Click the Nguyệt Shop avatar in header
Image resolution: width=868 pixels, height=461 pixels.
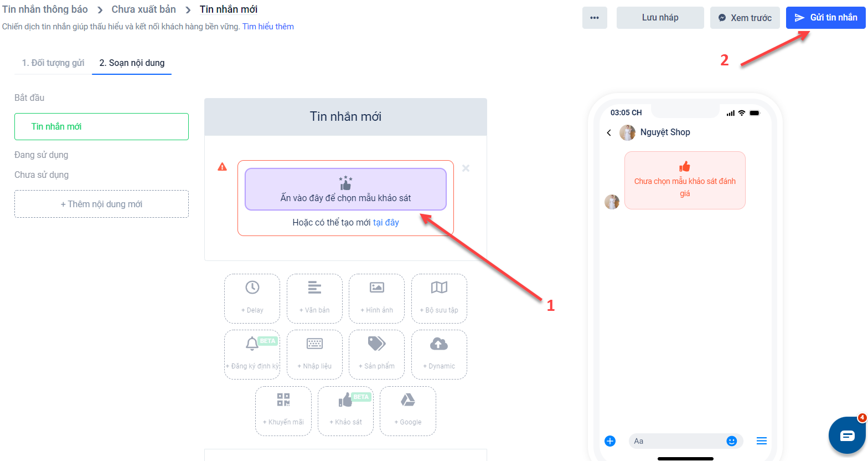627,132
